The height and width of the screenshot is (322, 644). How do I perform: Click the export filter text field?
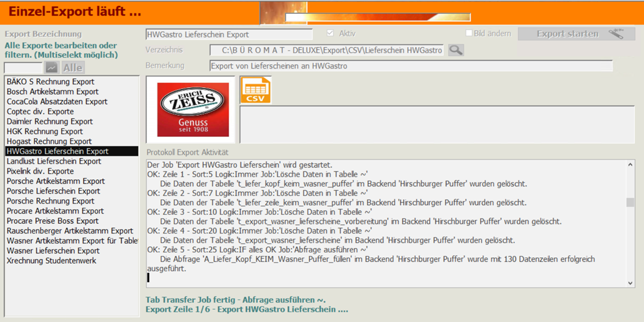[23, 68]
